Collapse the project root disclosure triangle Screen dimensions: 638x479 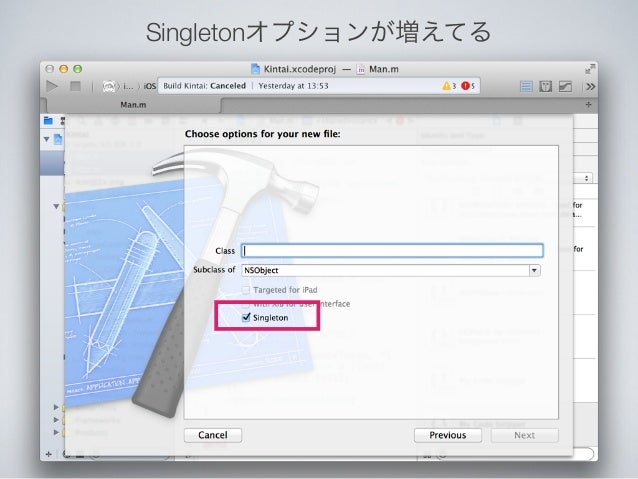coord(47,139)
